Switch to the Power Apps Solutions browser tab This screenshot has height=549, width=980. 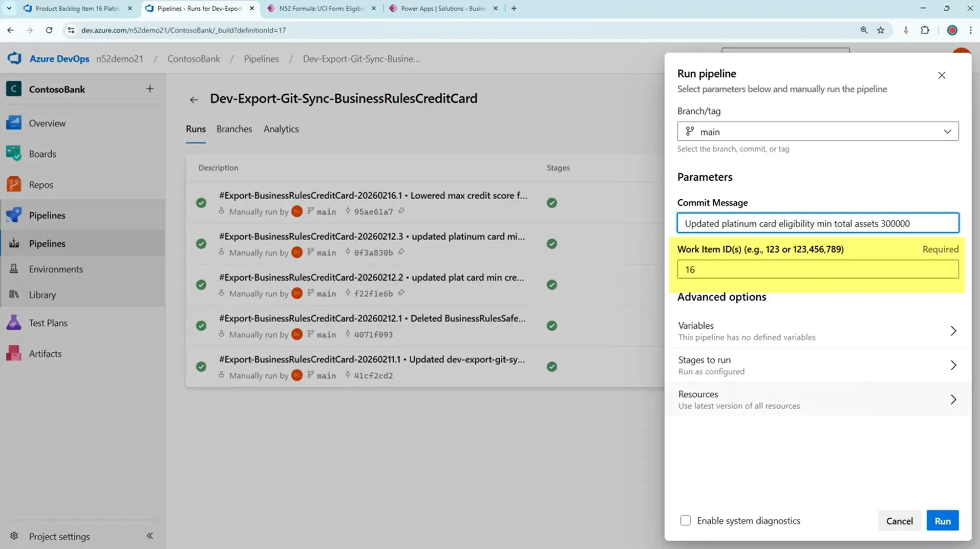click(443, 8)
